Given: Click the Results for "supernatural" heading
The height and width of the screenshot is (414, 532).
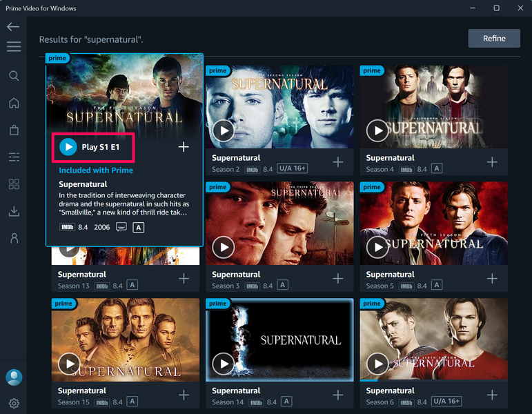Looking at the screenshot, I should click(x=91, y=40).
